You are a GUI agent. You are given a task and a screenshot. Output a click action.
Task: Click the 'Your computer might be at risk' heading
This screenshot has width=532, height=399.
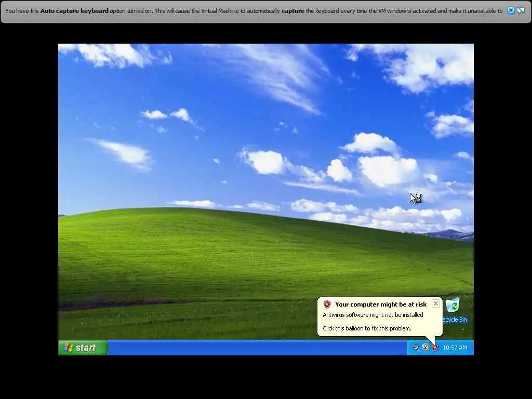click(x=381, y=304)
